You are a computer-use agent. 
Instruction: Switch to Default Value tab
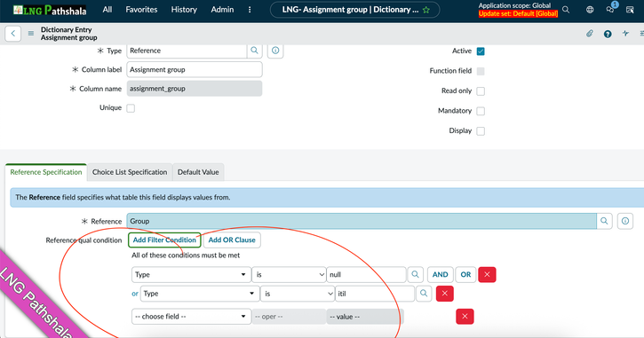point(198,172)
